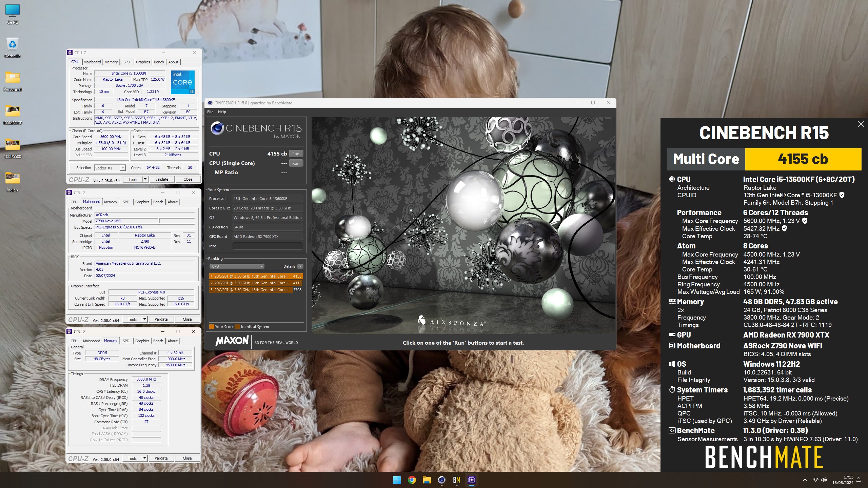Screen dimensions: 868x488
Task: Click the Cinebench title bar app icon
Action: coord(210,103)
